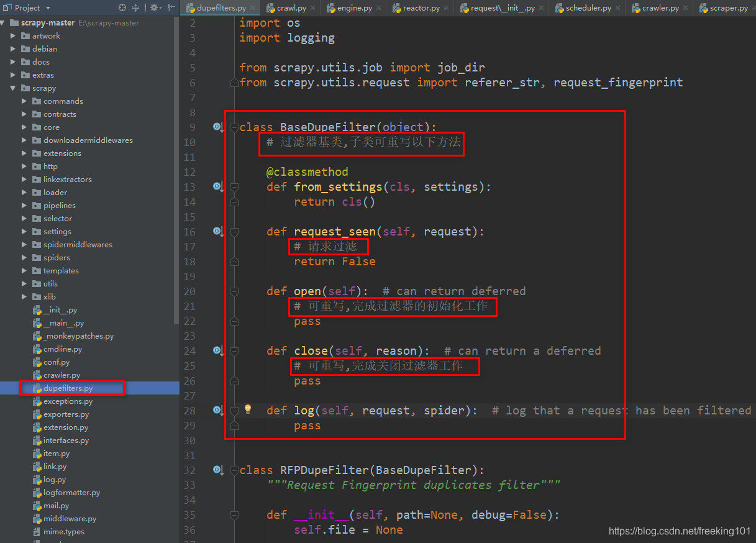Viewport: 756px width, 543px height.
Task: Fold the __init__ method at line 35
Action: pos(234,514)
